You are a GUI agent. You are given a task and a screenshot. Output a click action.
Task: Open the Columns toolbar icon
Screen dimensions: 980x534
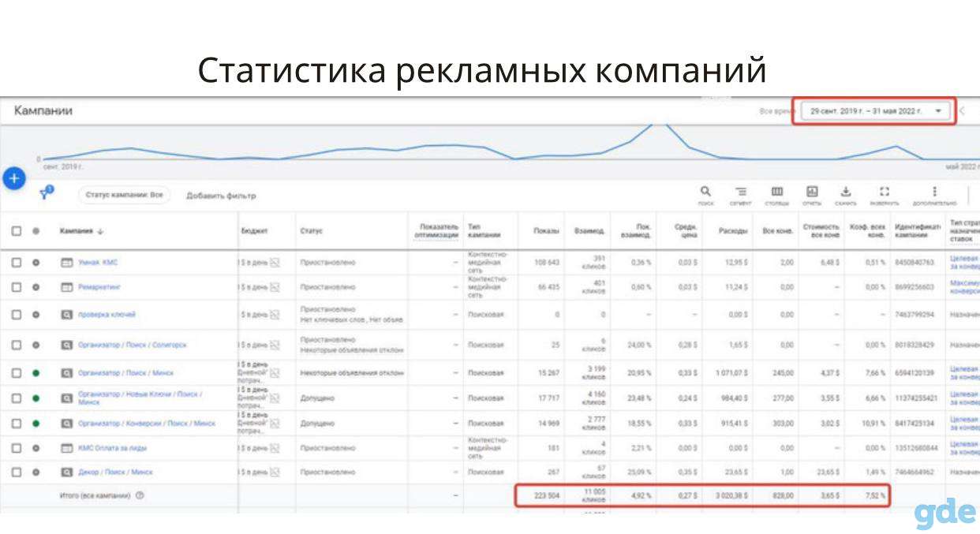[x=777, y=192]
